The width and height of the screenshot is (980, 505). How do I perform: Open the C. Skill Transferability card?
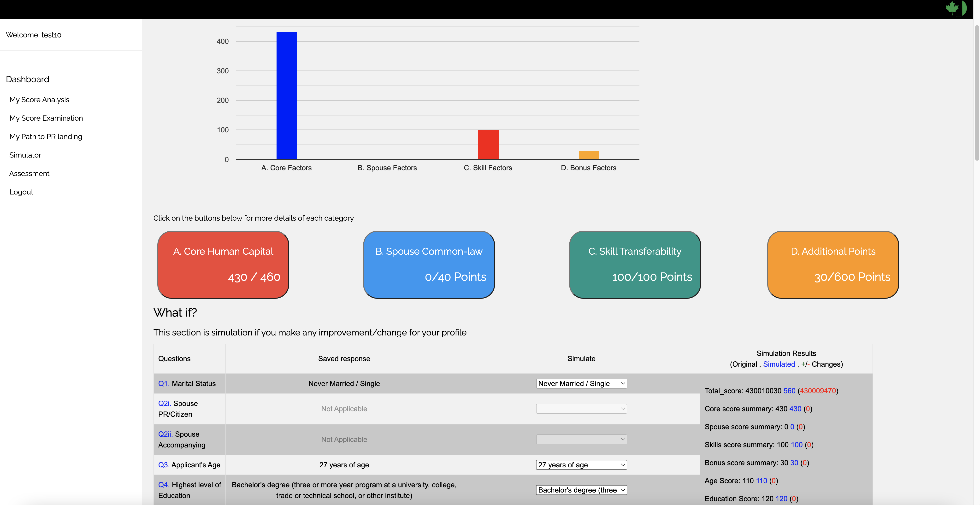coord(635,264)
